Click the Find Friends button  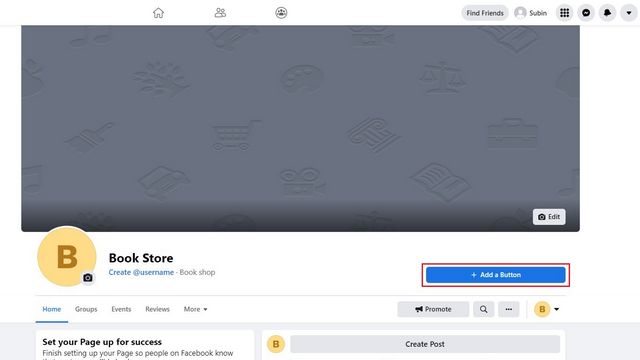point(485,13)
